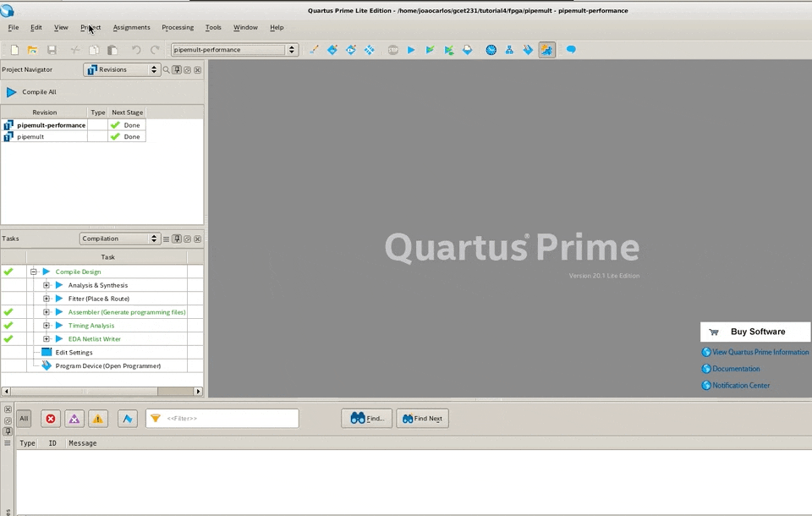
Task: Open the File menu
Action: click(14, 27)
